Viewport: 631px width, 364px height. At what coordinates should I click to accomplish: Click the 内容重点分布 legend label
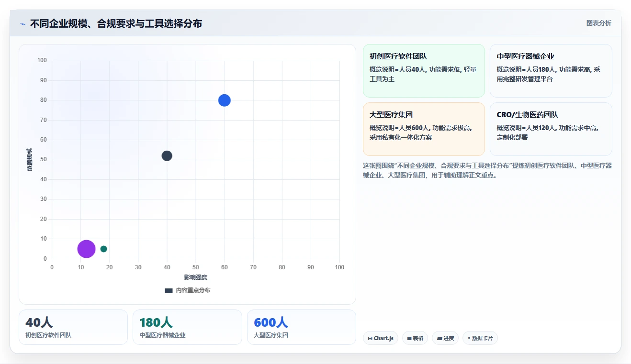coord(193,290)
